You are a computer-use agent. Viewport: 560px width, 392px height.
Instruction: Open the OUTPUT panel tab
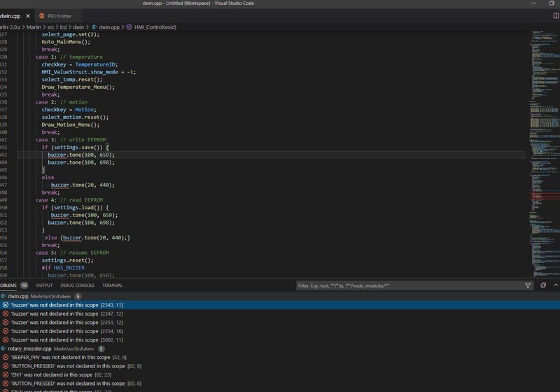[44, 286]
